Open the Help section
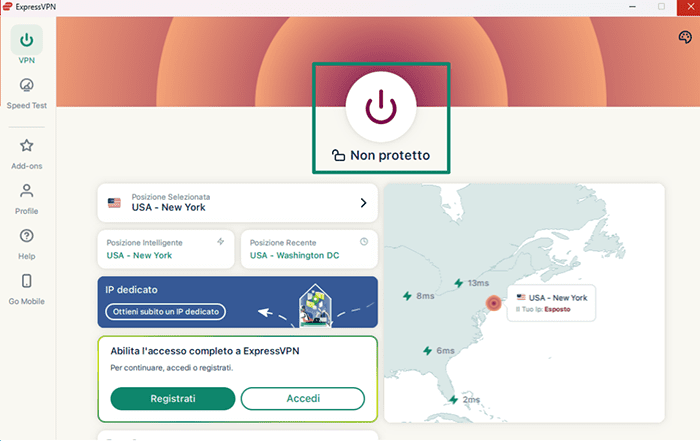Image resolution: width=700 pixels, height=441 pixels. coord(27,242)
